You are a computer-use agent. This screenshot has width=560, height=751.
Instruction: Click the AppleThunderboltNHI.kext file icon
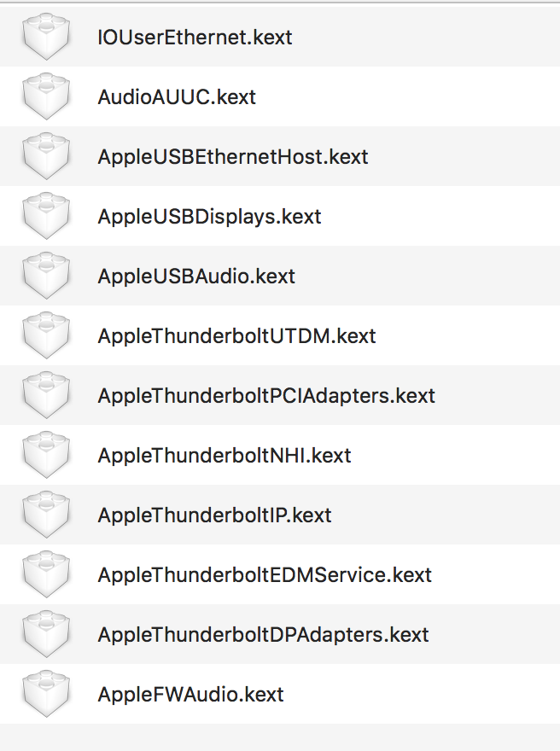tap(46, 455)
